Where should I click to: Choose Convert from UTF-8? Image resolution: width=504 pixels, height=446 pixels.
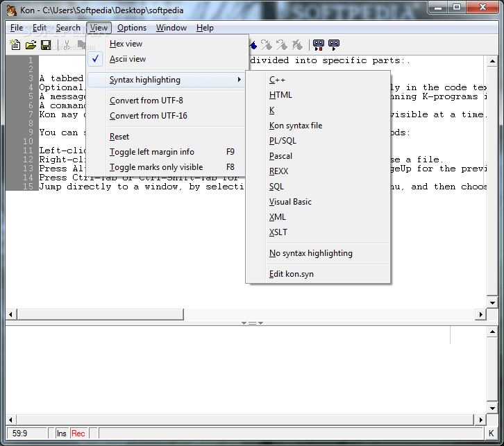pyautogui.click(x=166, y=101)
